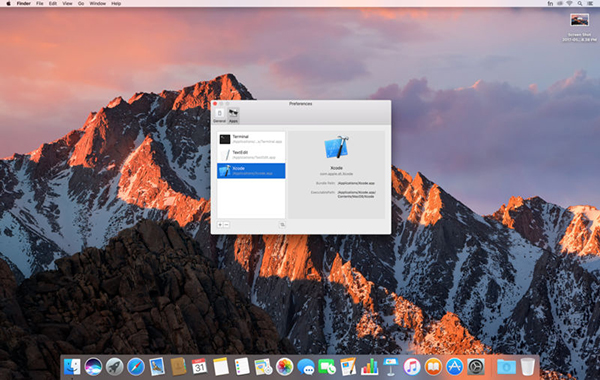600x380 pixels.
Task: Open the Finder menu in menu bar
Action: [x=23, y=3]
